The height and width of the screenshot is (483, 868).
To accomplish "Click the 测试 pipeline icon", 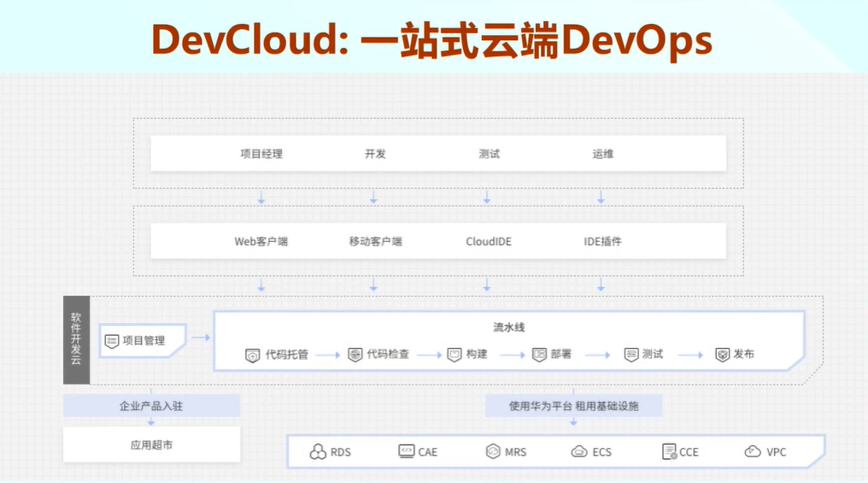I will [x=631, y=355].
